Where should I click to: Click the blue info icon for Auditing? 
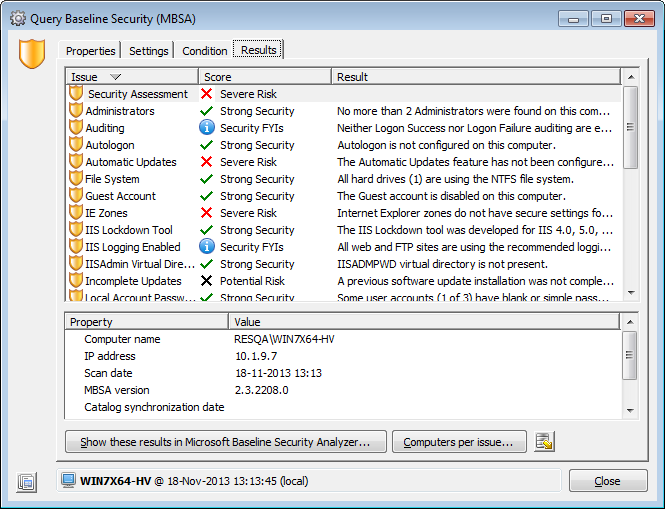(x=207, y=127)
